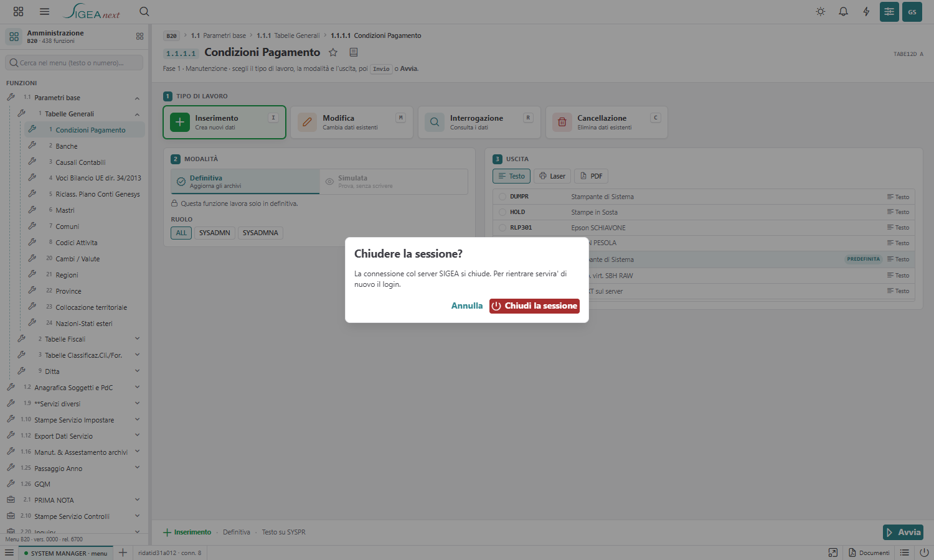Add new tab with plus icon

123,553
